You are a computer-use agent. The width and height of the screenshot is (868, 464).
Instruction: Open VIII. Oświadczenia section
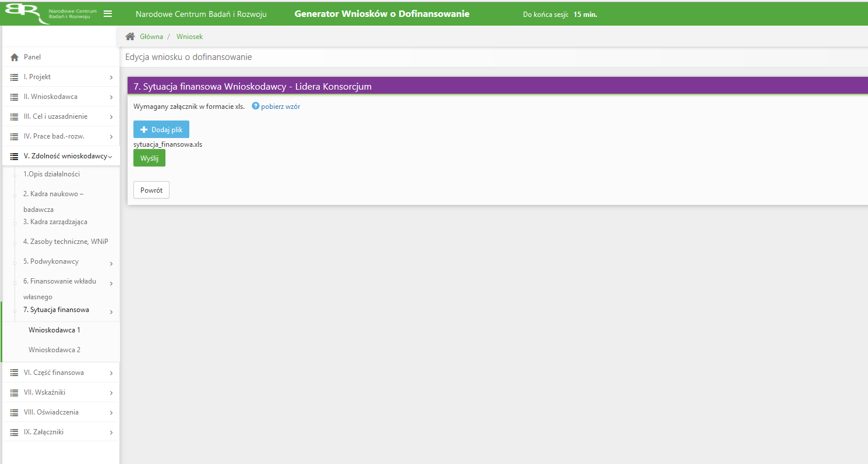60,412
